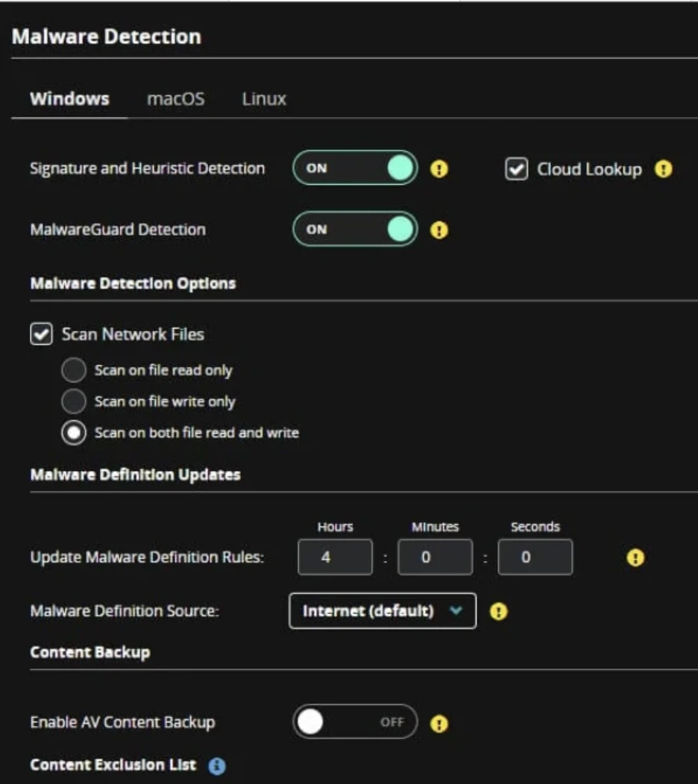Select Scan on file write only
The image size is (698, 784).
click(74, 402)
